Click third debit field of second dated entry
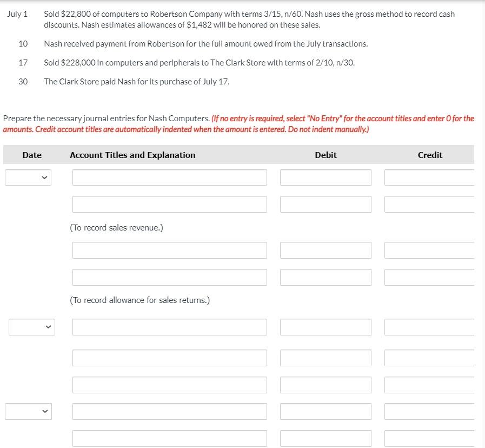Viewport: 485px width, 448px height. tap(325, 385)
